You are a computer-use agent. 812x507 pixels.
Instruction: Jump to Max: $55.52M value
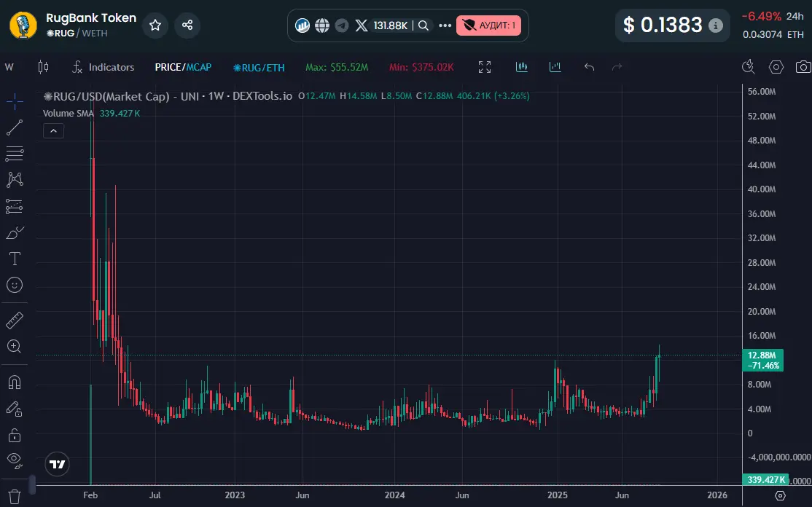[337, 67]
